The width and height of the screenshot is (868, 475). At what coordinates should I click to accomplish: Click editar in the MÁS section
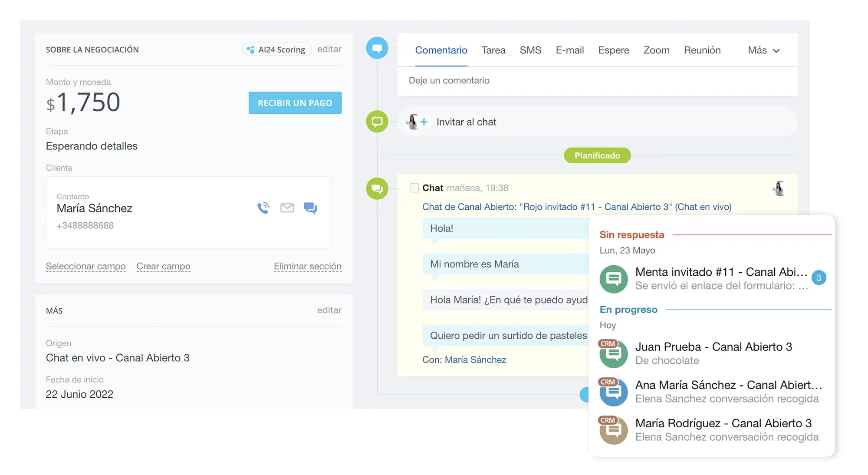329,310
